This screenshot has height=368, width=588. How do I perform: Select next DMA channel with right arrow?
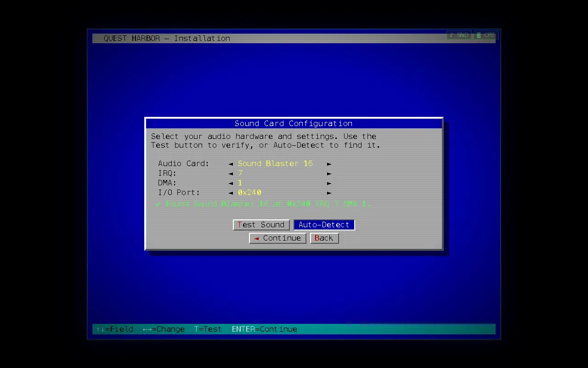coord(329,183)
